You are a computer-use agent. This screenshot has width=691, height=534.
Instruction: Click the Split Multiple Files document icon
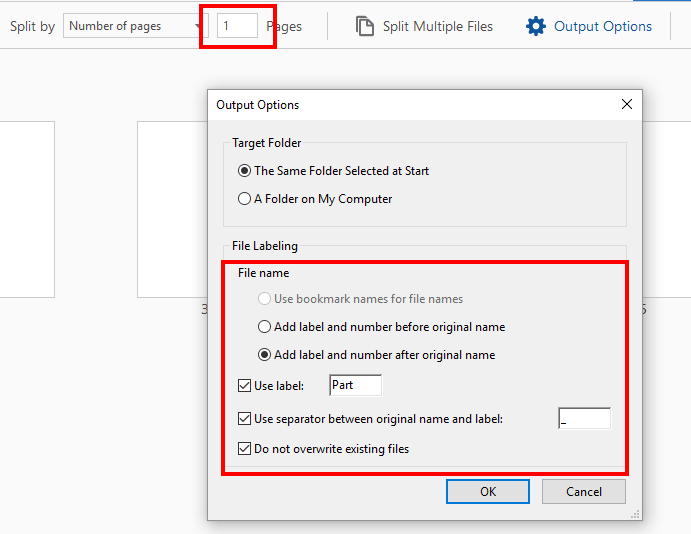click(x=365, y=27)
